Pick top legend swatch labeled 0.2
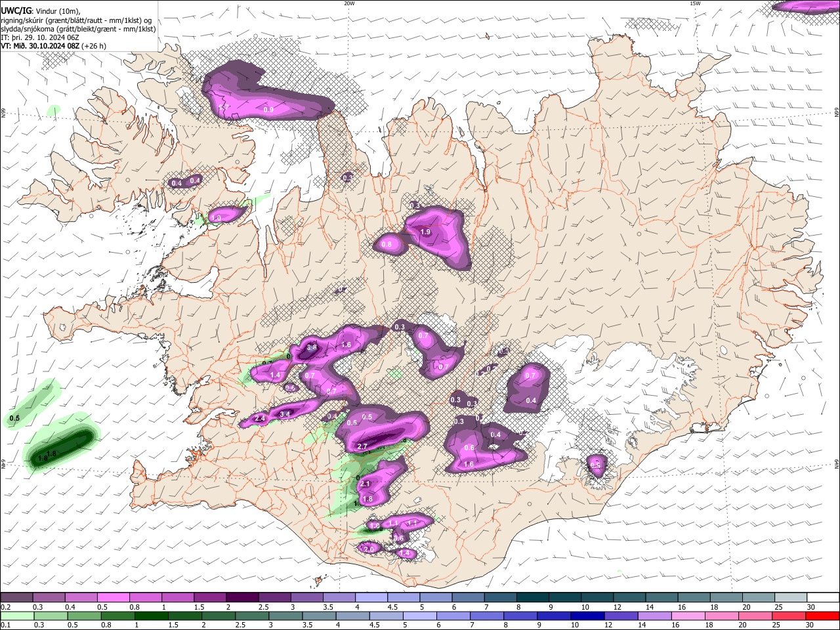 pos(16,597)
